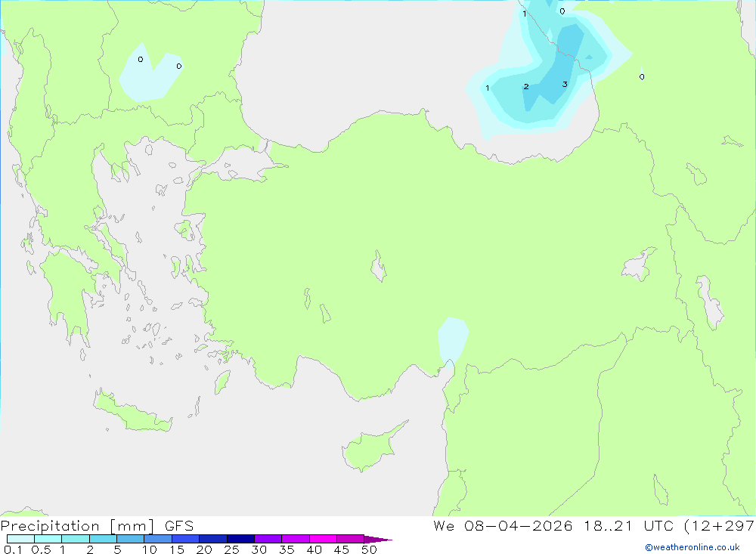The height and width of the screenshot is (554, 756).
Task: Select the legend swatch between 25 and 30
Action: coord(240,539)
